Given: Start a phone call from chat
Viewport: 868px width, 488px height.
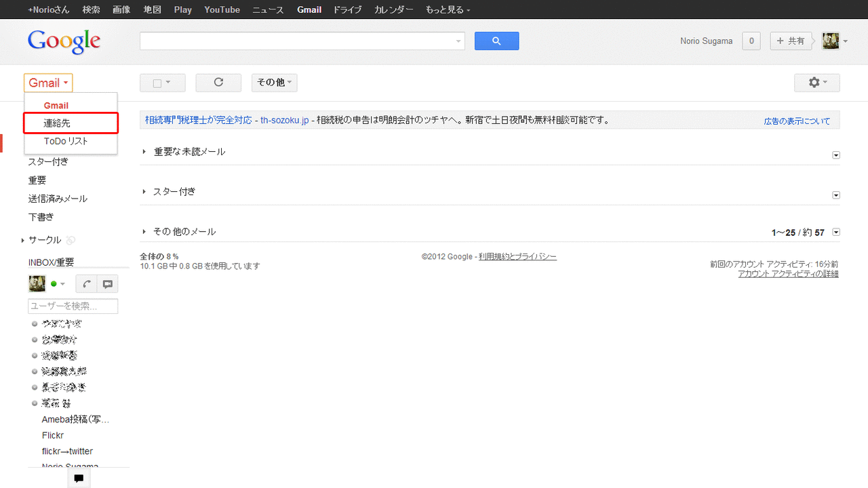Looking at the screenshot, I should point(86,284).
